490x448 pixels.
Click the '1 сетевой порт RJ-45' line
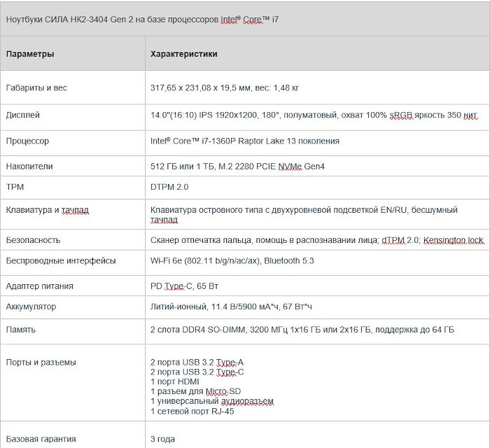point(192,411)
